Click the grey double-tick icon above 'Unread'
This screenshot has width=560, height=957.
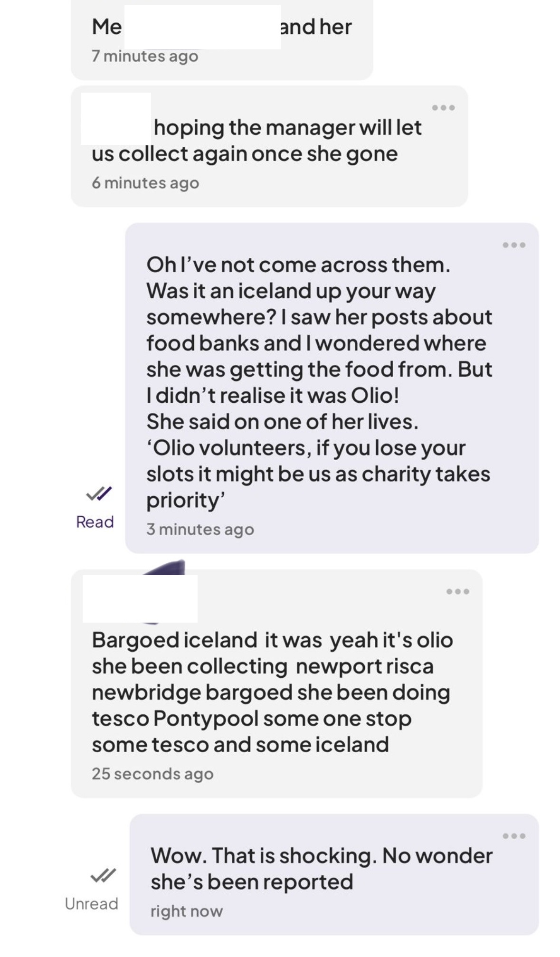[x=103, y=875]
